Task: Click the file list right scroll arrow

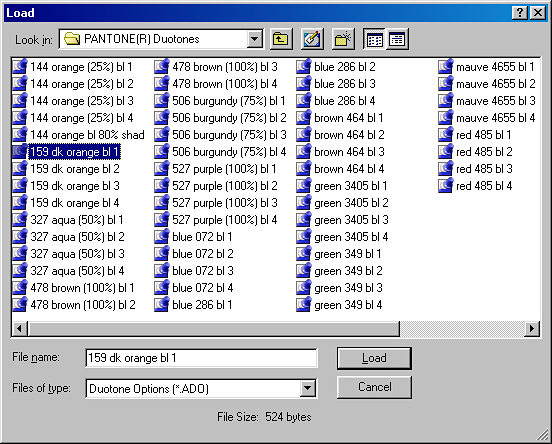Action: tap(532, 328)
